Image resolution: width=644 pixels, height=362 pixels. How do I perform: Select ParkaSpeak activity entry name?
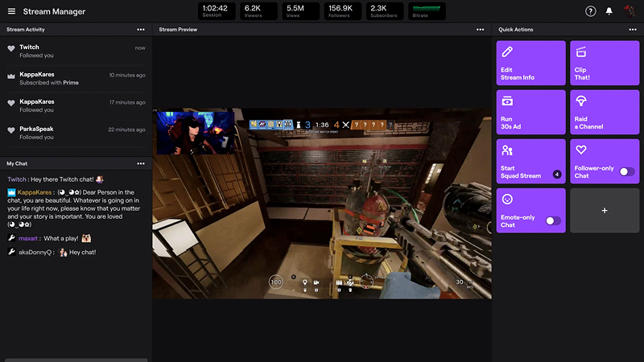(x=36, y=129)
